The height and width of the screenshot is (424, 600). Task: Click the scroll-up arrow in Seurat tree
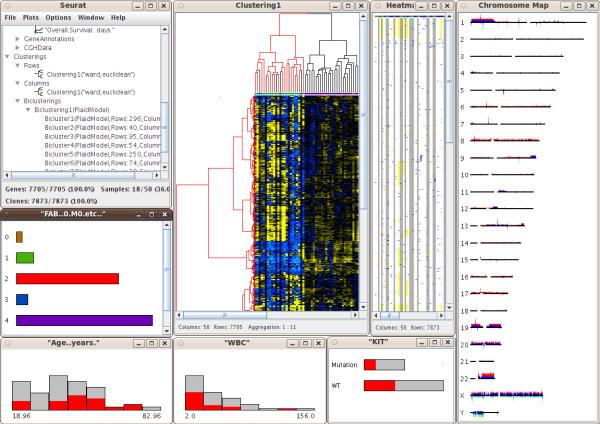pos(165,29)
